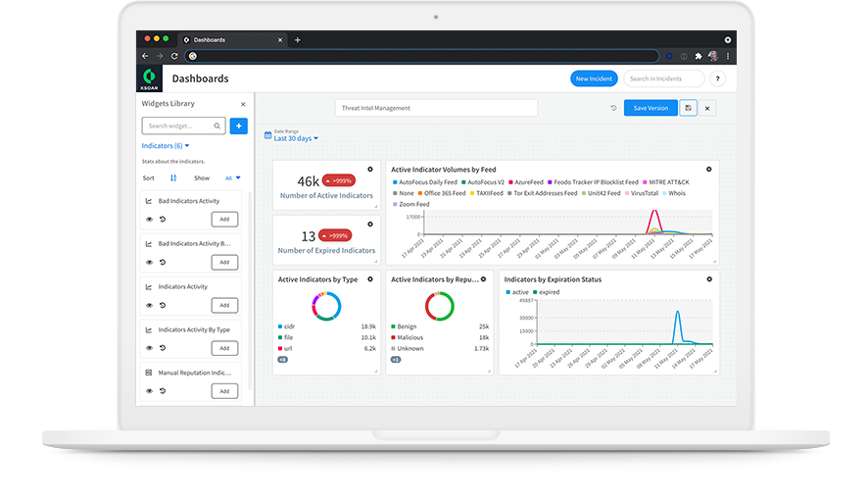
Task: Click the gear icon on Number of Active Indicators
Action: click(369, 170)
